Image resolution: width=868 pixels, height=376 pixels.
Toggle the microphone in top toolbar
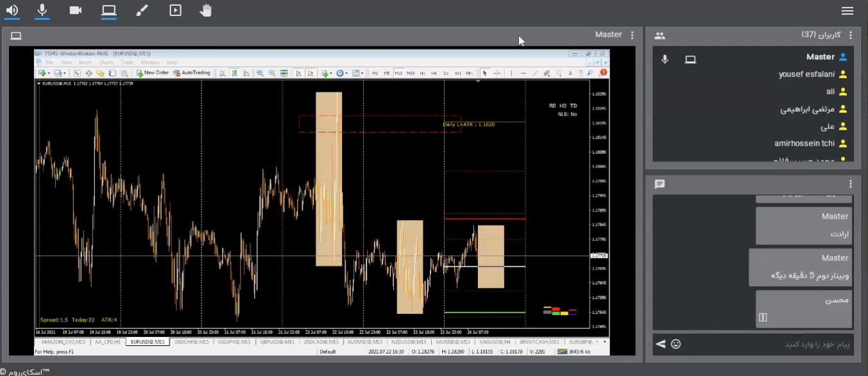coord(42,10)
